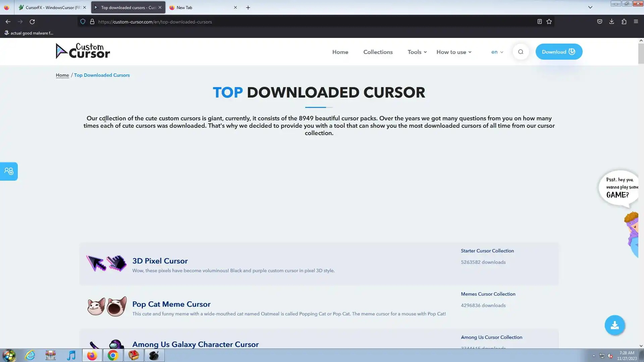Expand the Tools dropdown menu
Image resolution: width=644 pixels, height=362 pixels.
417,52
